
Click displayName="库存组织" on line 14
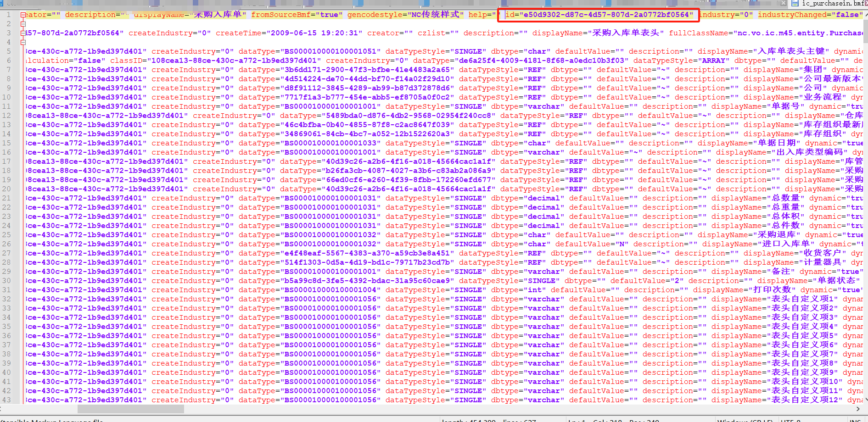pos(795,134)
